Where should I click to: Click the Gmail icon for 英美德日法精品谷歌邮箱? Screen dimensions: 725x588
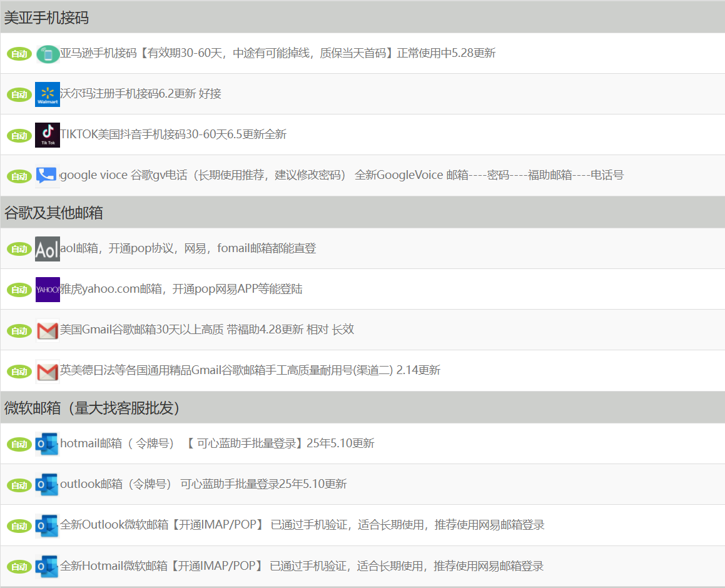(x=48, y=370)
